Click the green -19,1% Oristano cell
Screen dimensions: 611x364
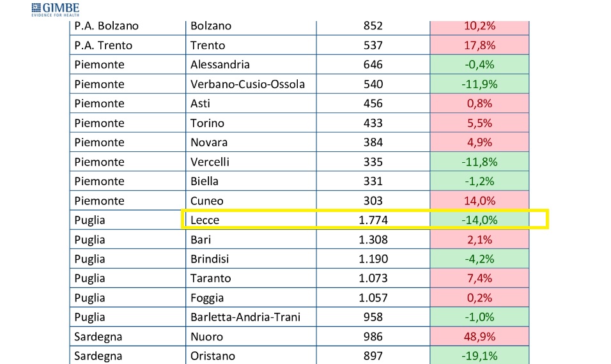479,356
